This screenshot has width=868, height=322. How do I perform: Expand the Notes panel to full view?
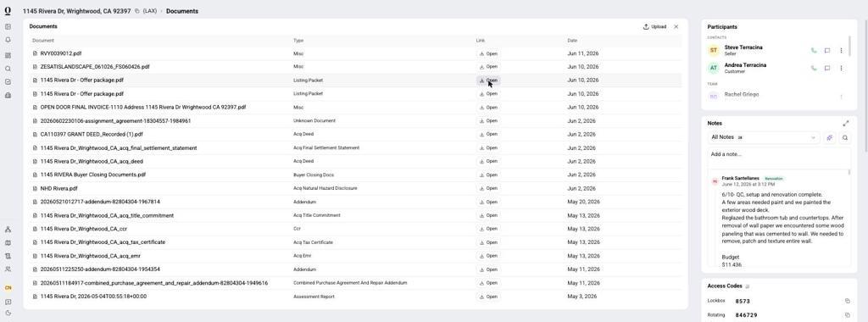coord(845,124)
